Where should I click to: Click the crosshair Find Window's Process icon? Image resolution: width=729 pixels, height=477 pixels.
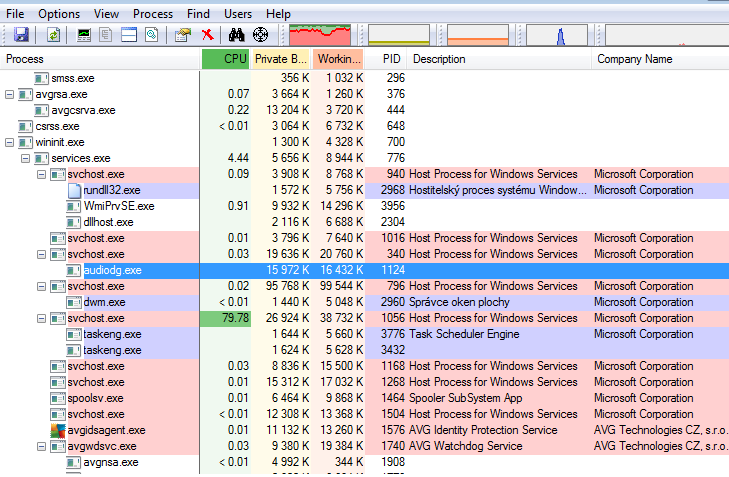pos(260,35)
